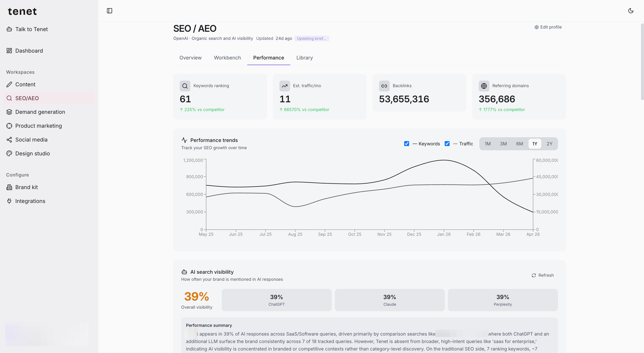The height and width of the screenshot is (353, 644).
Task: Open Brand kit settings
Action: point(49,187)
